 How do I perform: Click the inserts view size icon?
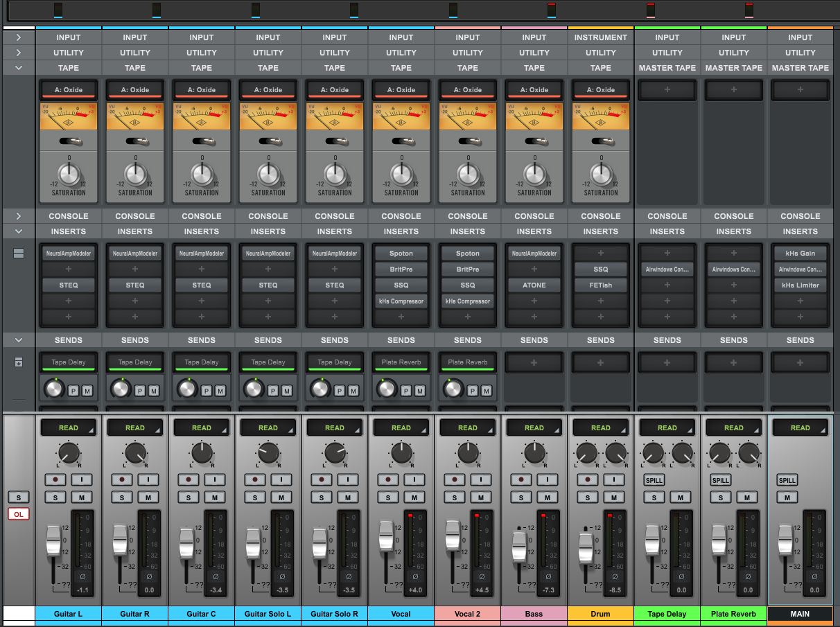coord(19,254)
